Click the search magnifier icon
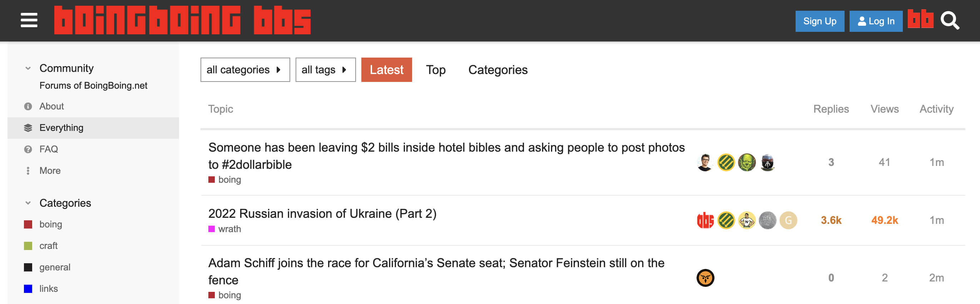The height and width of the screenshot is (304, 980). pos(950,20)
